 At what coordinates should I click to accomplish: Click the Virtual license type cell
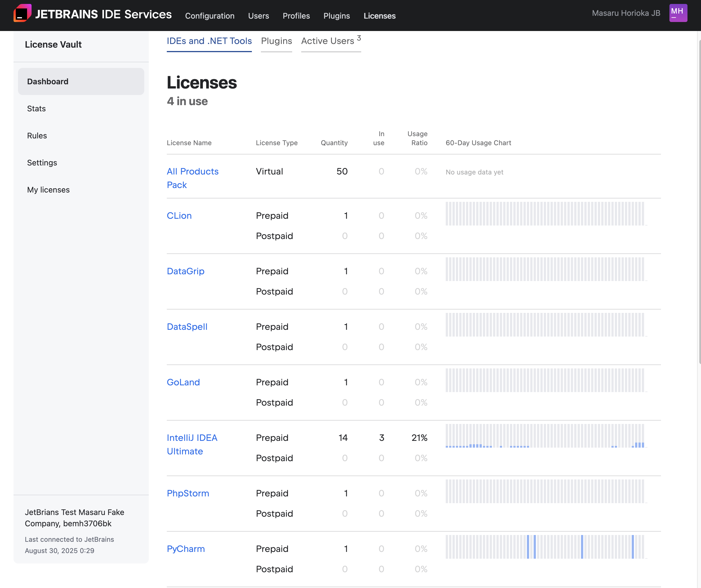[269, 171]
